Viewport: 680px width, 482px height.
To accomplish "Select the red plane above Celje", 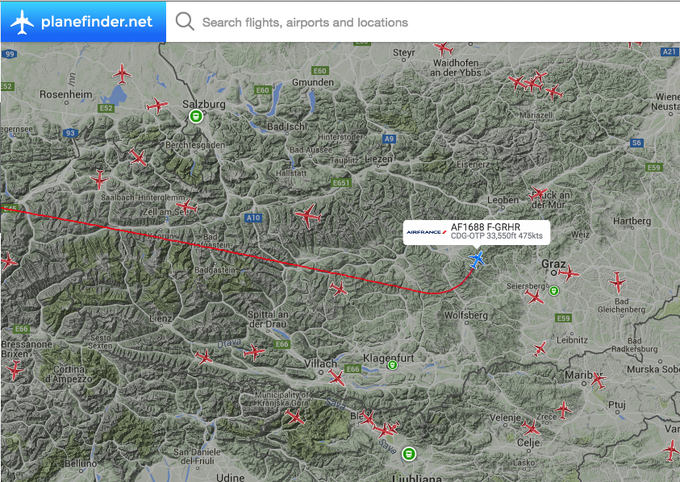I will [531, 428].
